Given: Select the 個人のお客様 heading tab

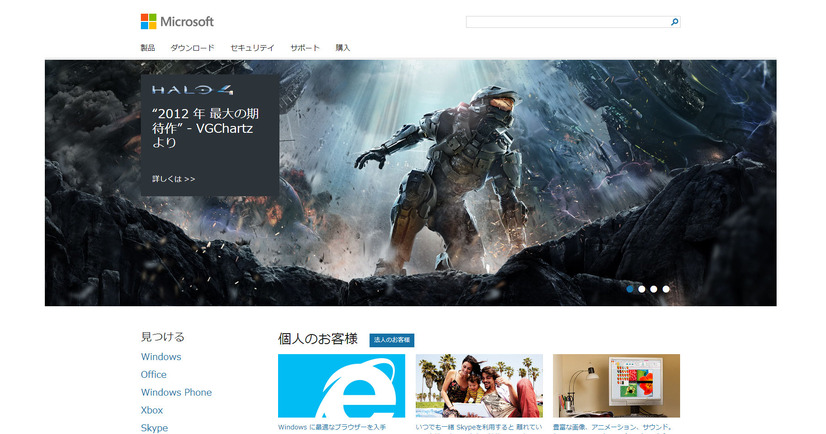Looking at the screenshot, I should pyautogui.click(x=318, y=339).
